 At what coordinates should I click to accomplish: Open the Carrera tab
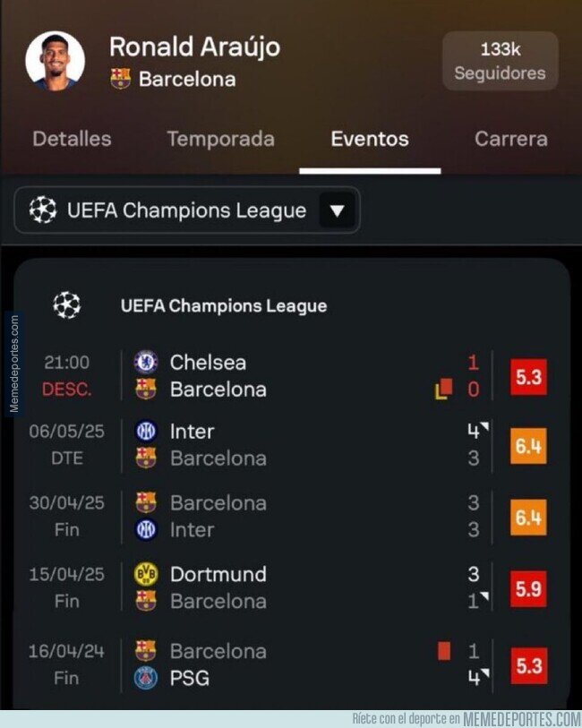(510, 140)
